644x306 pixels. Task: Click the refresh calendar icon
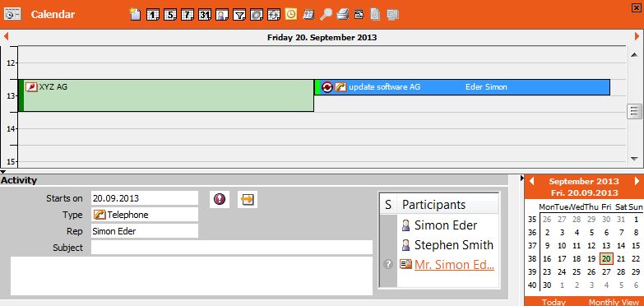[x=273, y=15]
